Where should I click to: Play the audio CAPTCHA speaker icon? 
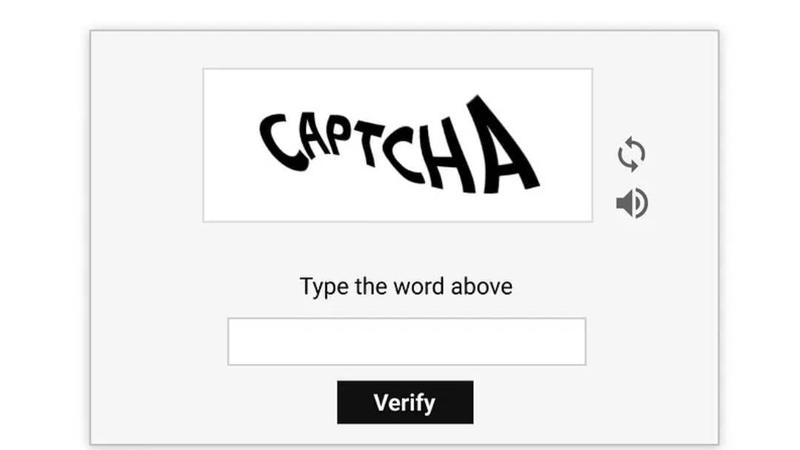(632, 203)
